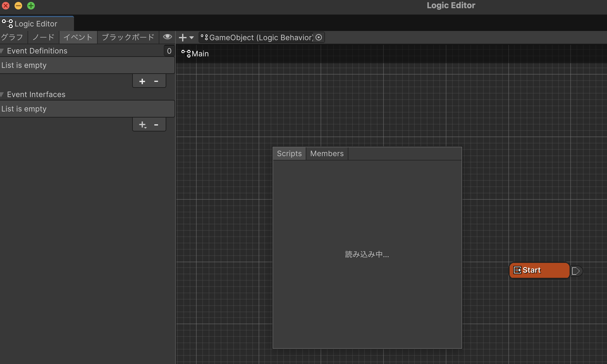This screenshot has height=364, width=607.
Task: Open the Scripts tab in popup
Action: [x=289, y=154]
